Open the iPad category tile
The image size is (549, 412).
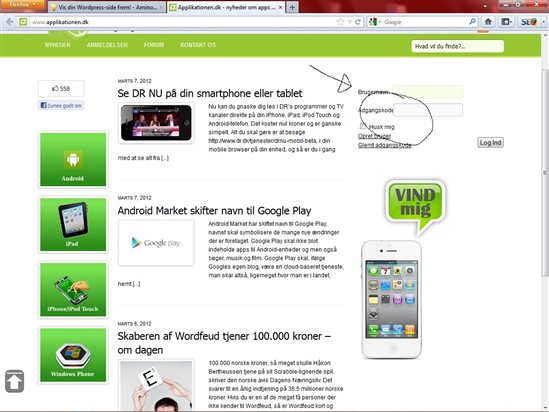pos(73,224)
